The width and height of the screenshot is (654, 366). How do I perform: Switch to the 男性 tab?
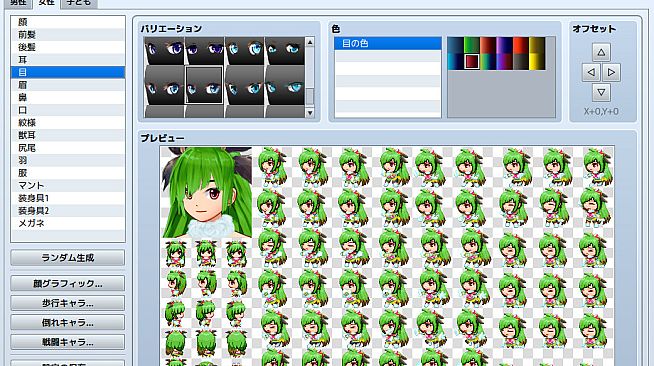[18, 3]
